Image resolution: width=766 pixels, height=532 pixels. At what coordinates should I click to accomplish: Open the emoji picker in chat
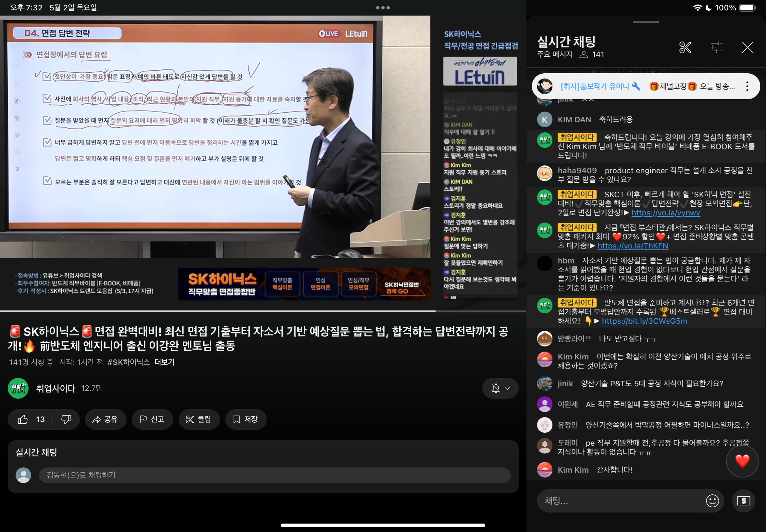[x=712, y=501]
